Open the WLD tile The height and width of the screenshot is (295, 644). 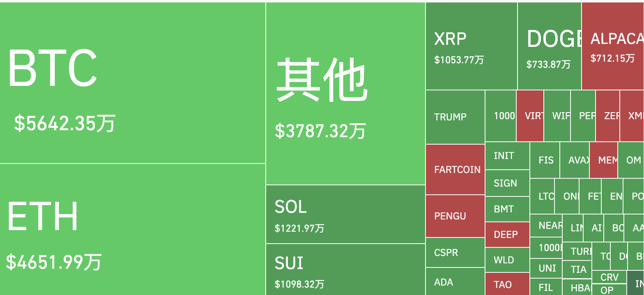click(507, 260)
